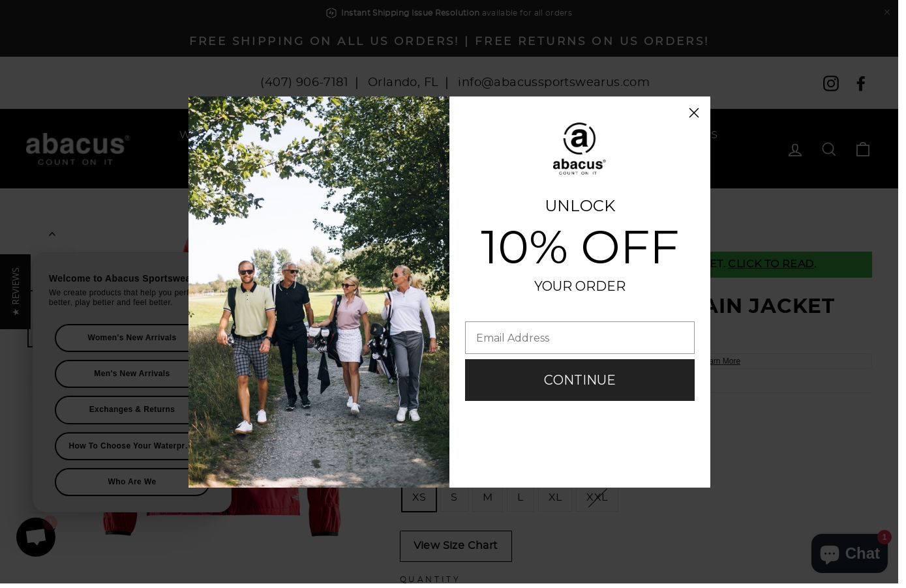Choose size XL option
906x588 pixels.
pyautogui.click(x=555, y=497)
